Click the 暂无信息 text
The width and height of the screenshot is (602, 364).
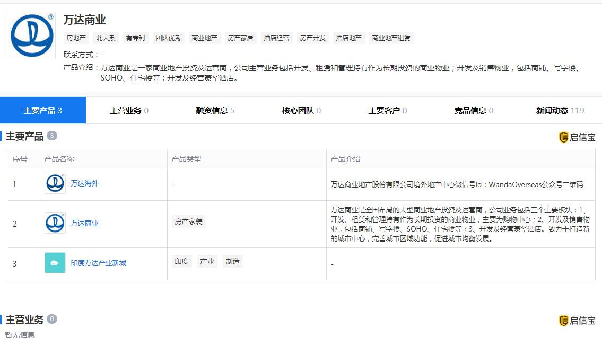pos(20,335)
